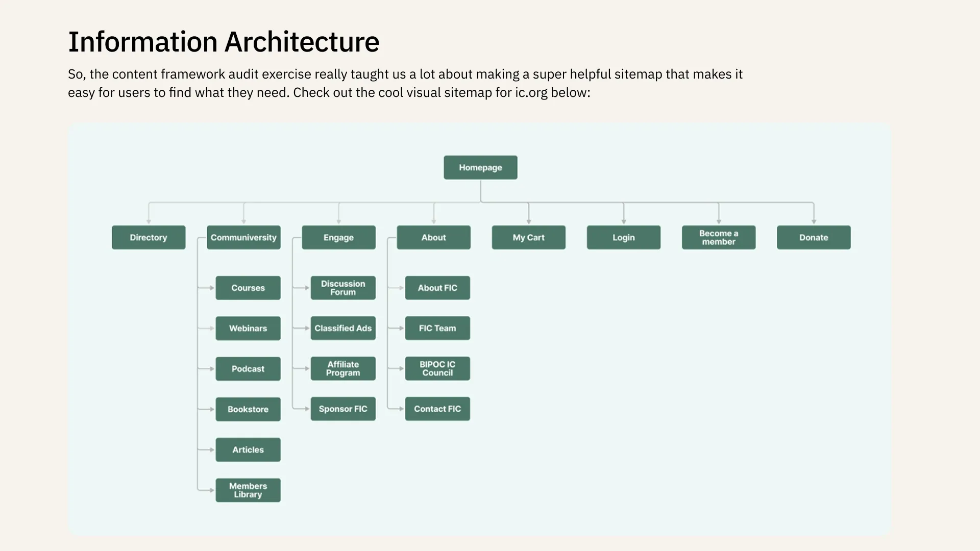Open the My Cart box
980x551 pixels.
pyautogui.click(x=528, y=237)
